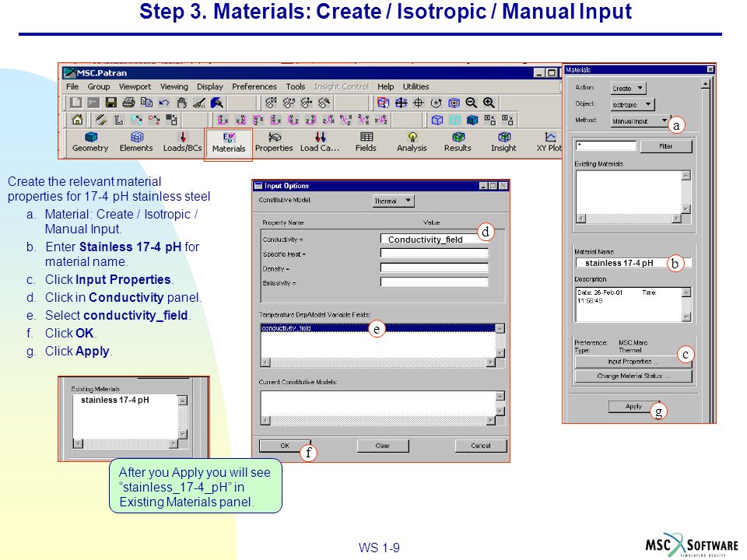Click the Undo arrow icon

click(x=164, y=103)
